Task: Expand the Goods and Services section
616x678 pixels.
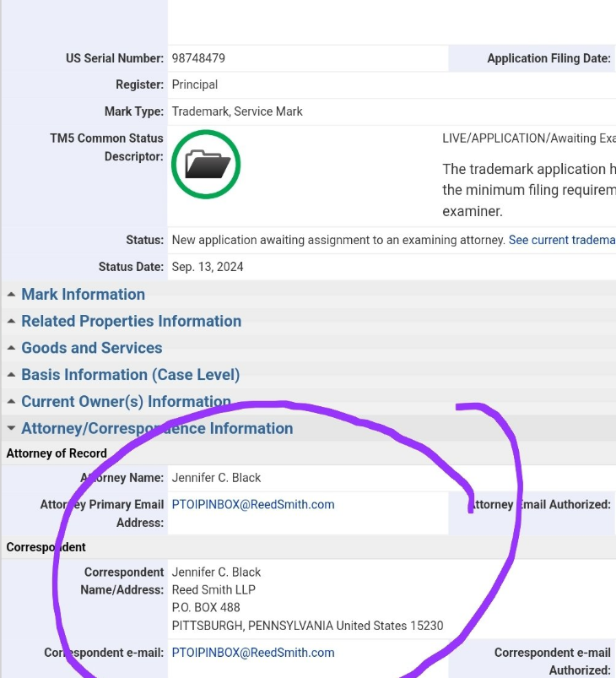Action: coord(91,348)
